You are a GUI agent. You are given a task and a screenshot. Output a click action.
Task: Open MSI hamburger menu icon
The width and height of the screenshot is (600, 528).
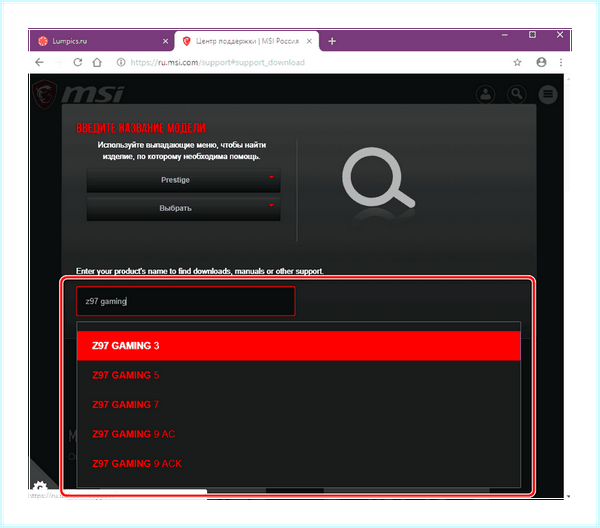coord(548,94)
